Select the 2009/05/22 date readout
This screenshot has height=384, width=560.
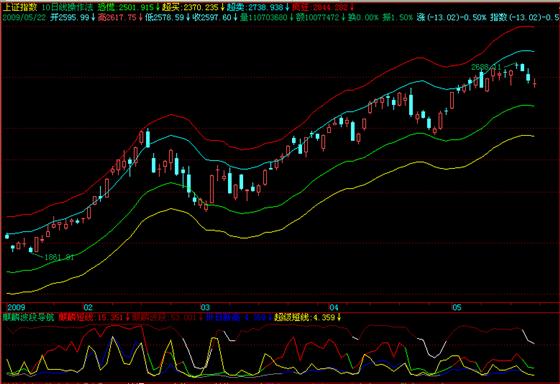click(x=24, y=18)
